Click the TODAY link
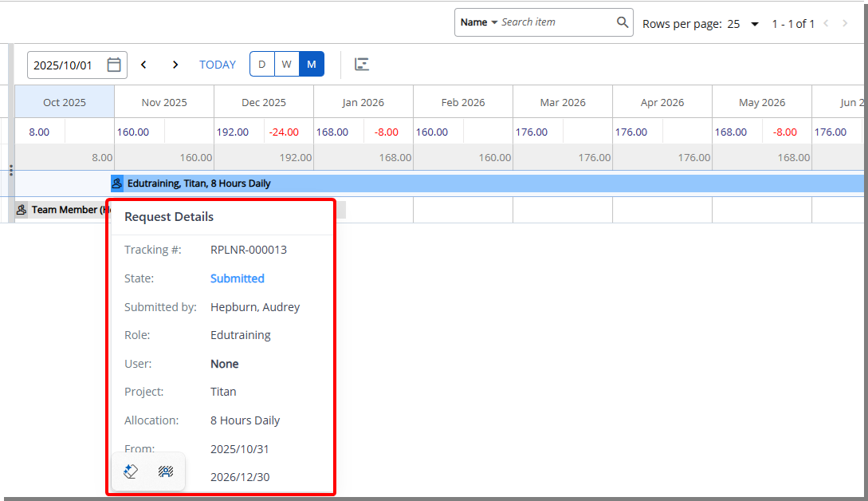Image resolution: width=868 pixels, height=501 pixels. coord(217,64)
